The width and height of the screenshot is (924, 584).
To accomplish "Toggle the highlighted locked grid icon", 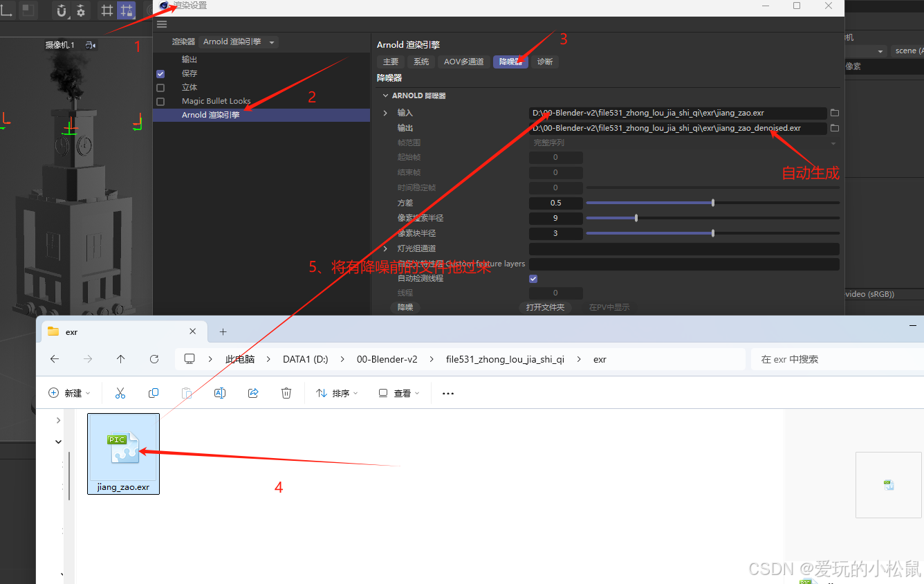I will 126,10.
